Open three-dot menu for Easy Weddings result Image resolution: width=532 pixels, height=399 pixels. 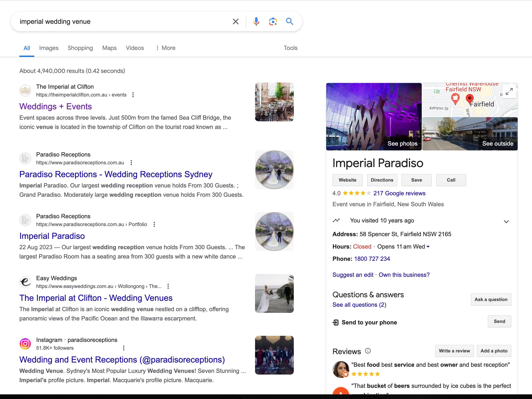(168, 286)
